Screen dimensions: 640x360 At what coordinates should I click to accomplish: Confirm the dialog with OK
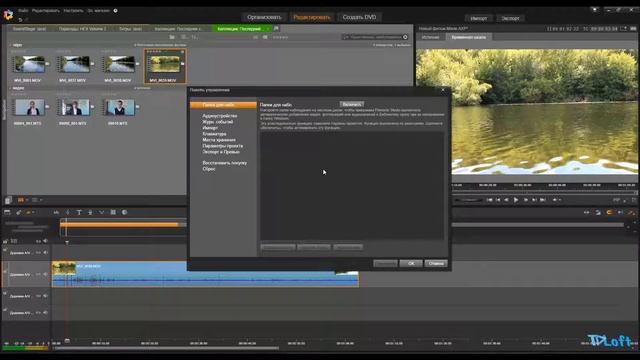click(411, 263)
